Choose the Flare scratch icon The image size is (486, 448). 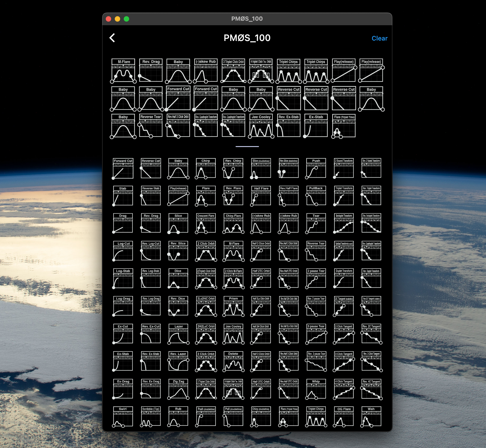[x=205, y=196]
